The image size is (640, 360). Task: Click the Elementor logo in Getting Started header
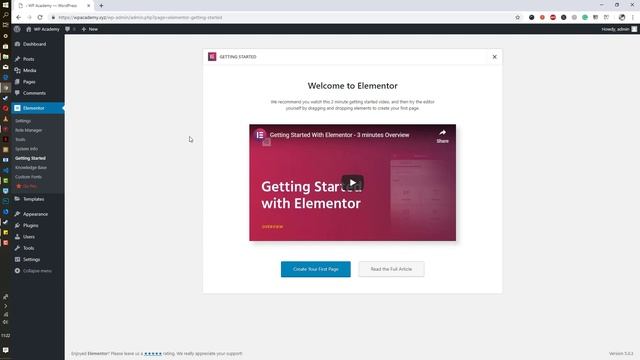tap(212, 57)
